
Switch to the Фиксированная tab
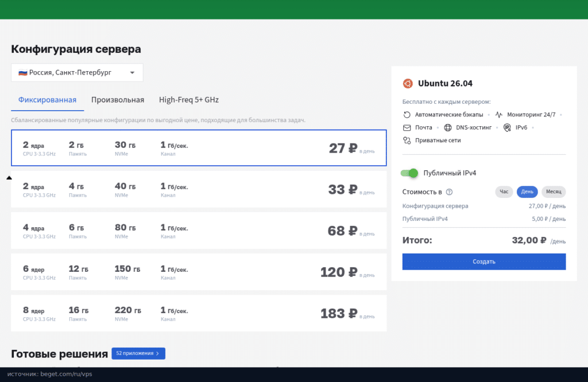coord(47,100)
